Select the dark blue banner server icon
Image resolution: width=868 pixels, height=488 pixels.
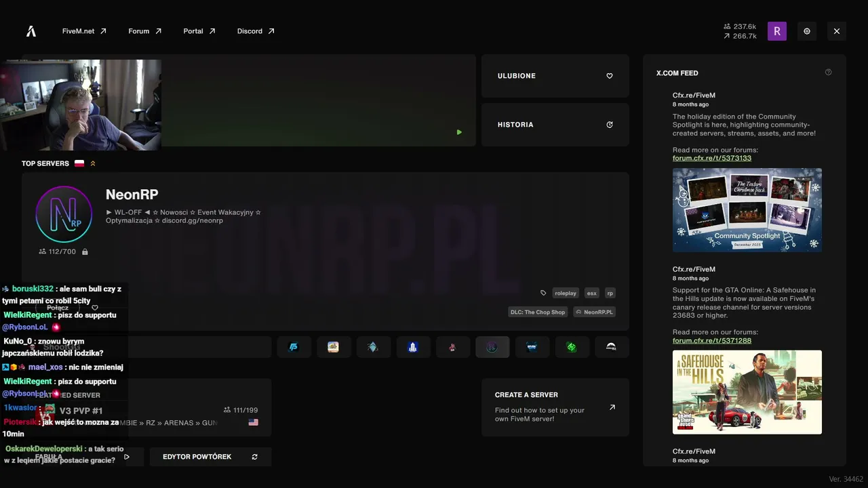pyautogui.click(x=532, y=347)
